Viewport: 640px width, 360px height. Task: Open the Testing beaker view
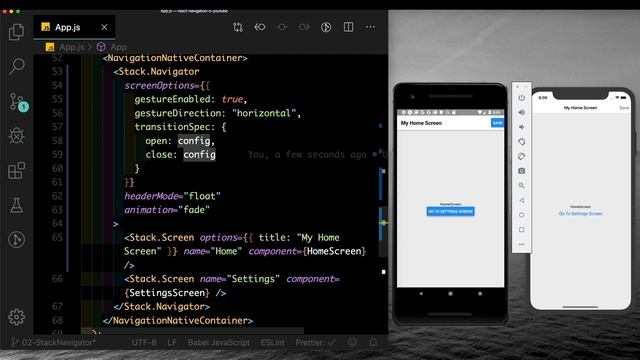point(16,205)
